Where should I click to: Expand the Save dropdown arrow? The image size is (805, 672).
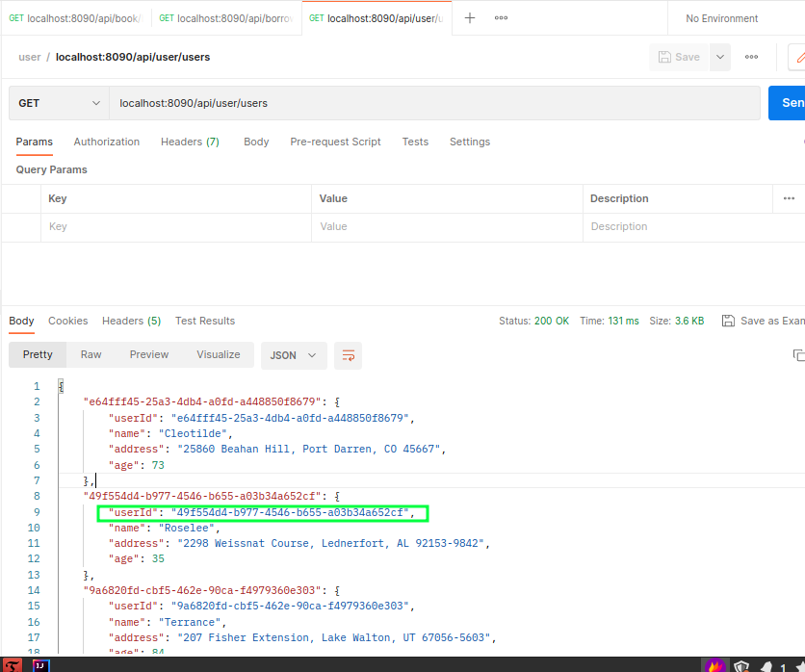point(720,57)
